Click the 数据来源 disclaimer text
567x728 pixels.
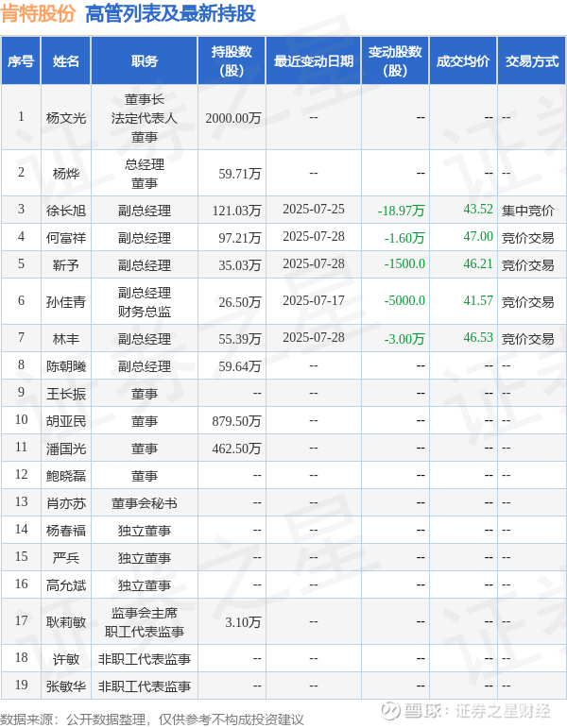click(x=152, y=720)
